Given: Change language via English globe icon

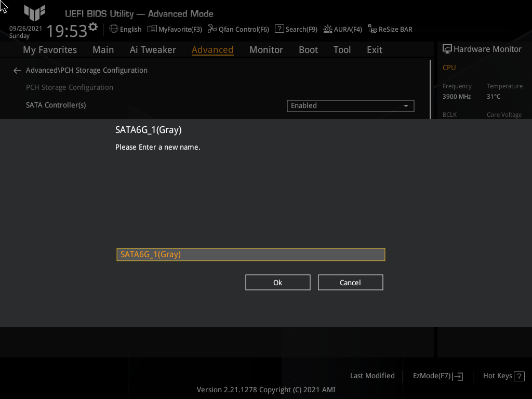Looking at the screenshot, I should [x=125, y=29].
